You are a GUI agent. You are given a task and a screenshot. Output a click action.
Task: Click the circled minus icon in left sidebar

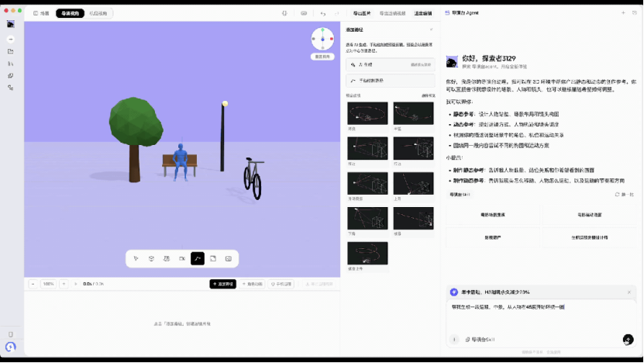tap(11, 39)
